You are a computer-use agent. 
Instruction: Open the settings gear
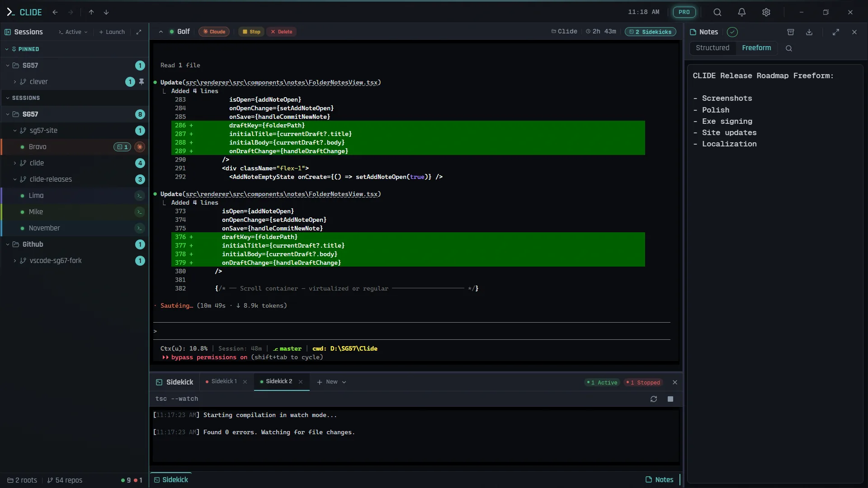(x=766, y=12)
